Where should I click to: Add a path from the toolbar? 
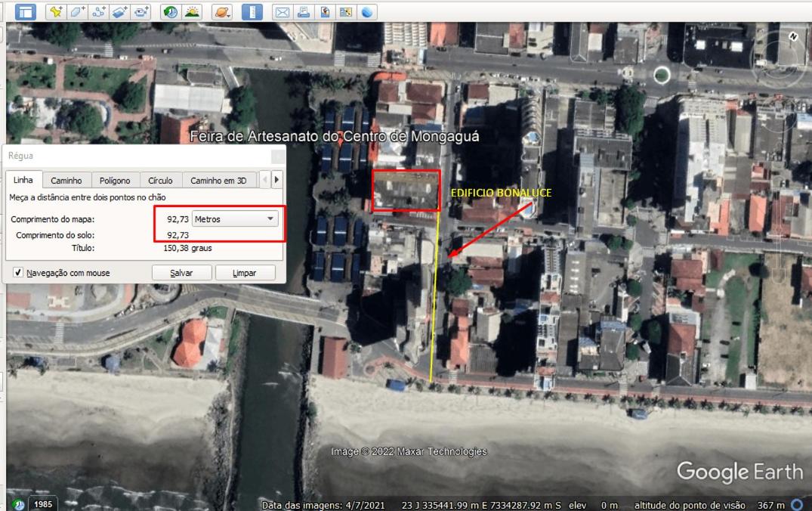[x=98, y=11]
